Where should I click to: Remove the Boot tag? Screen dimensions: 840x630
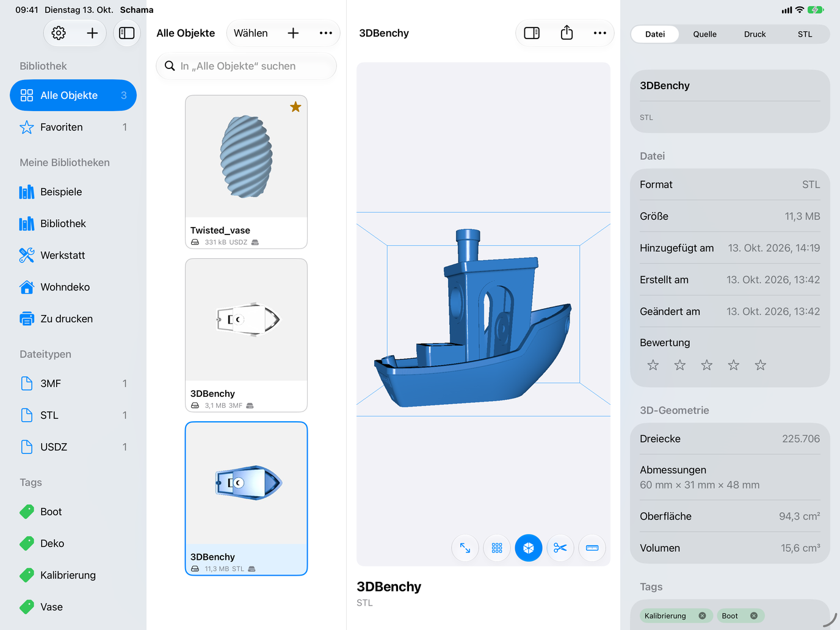pyautogui.click(x=754, y=616)
